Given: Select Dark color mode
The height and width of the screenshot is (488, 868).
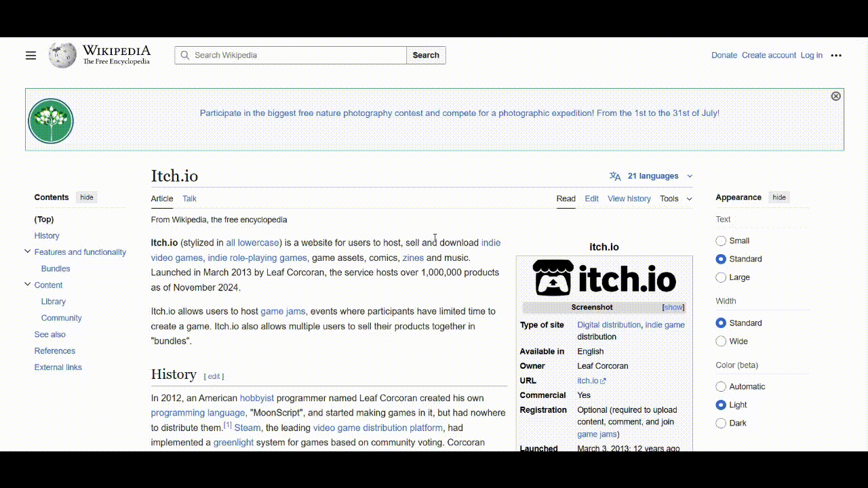Looking at the screenshot, I should [x=721, y=424].
